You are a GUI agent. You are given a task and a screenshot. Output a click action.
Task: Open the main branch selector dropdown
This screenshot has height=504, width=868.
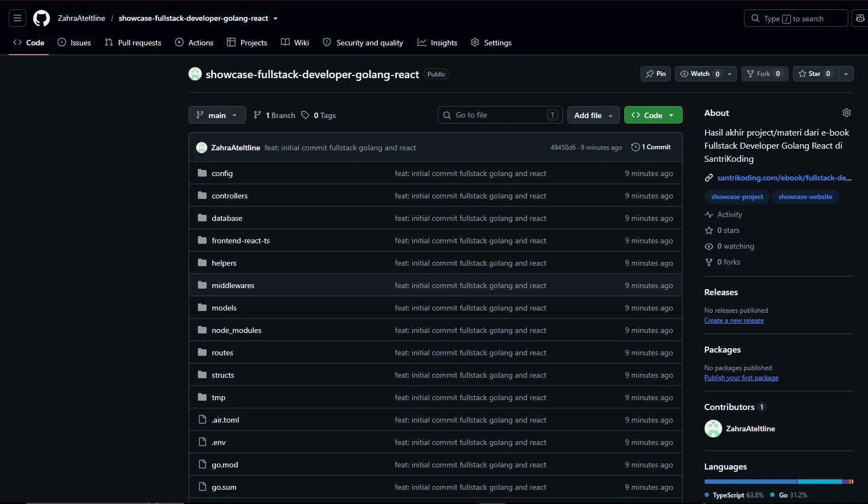click(217, 115)
